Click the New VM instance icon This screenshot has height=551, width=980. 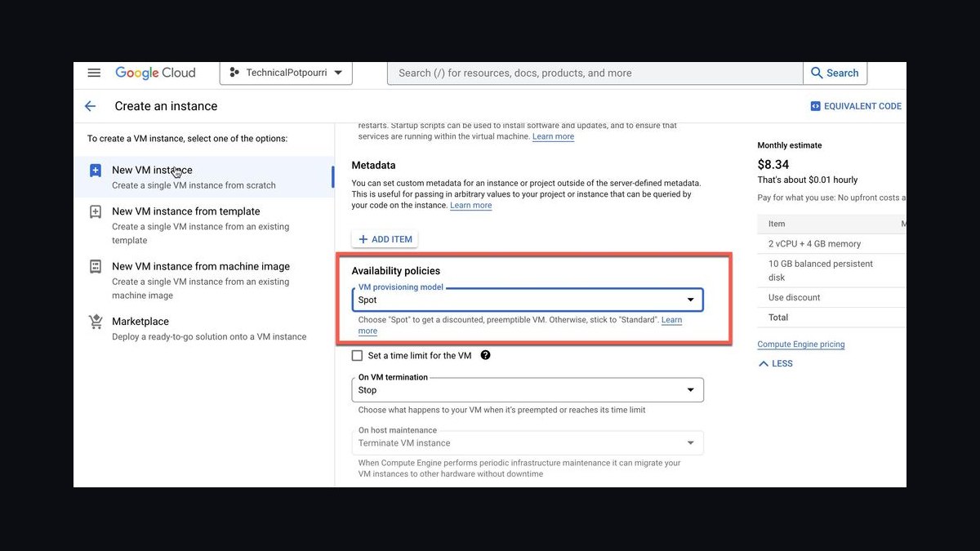(96, 171)
